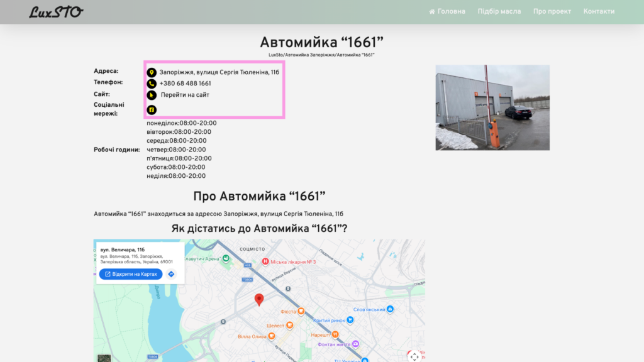The width and height of the screenshot is (644, 362).
Task: Click the субота:08:00-20:00 hours line
Action: (x=176, y=167)
